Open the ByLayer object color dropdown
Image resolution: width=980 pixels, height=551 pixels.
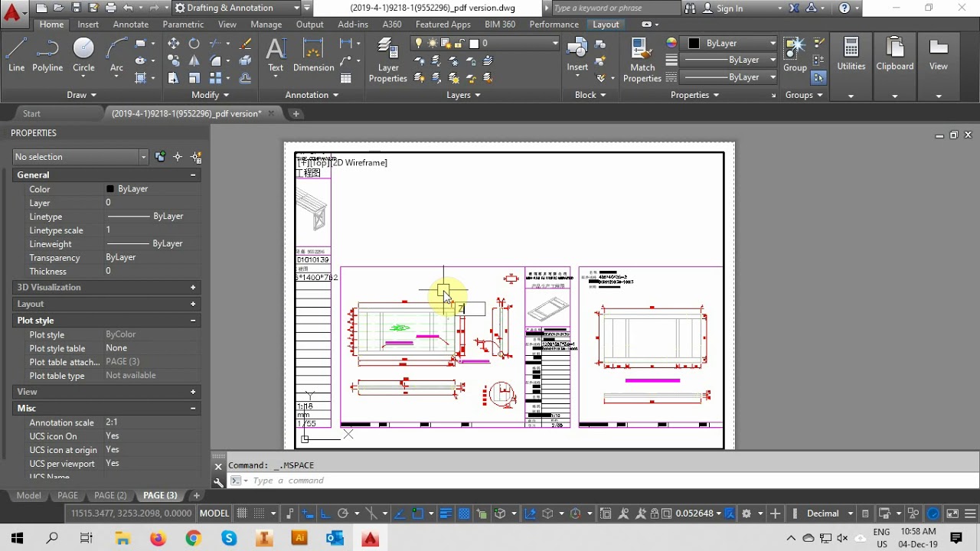732,44
